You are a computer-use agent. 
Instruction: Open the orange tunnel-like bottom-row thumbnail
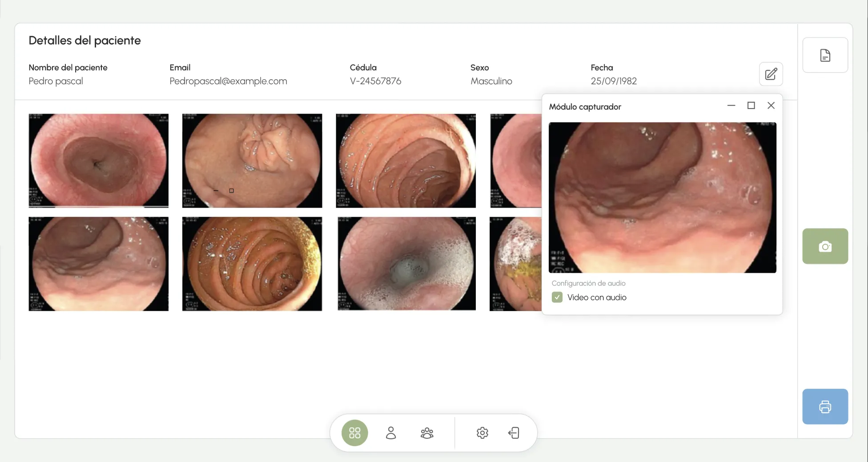tap(252, 264)
